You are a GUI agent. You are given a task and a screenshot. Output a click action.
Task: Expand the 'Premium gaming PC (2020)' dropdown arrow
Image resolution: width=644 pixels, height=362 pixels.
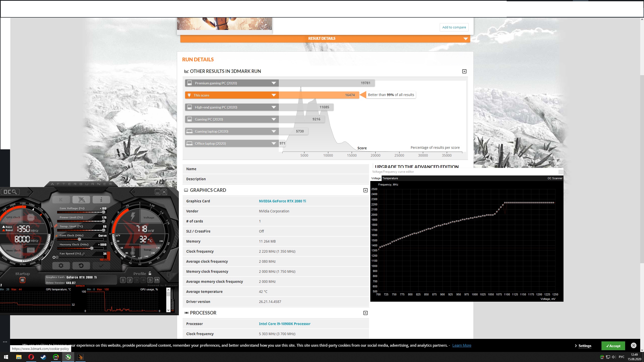(274, 83)
